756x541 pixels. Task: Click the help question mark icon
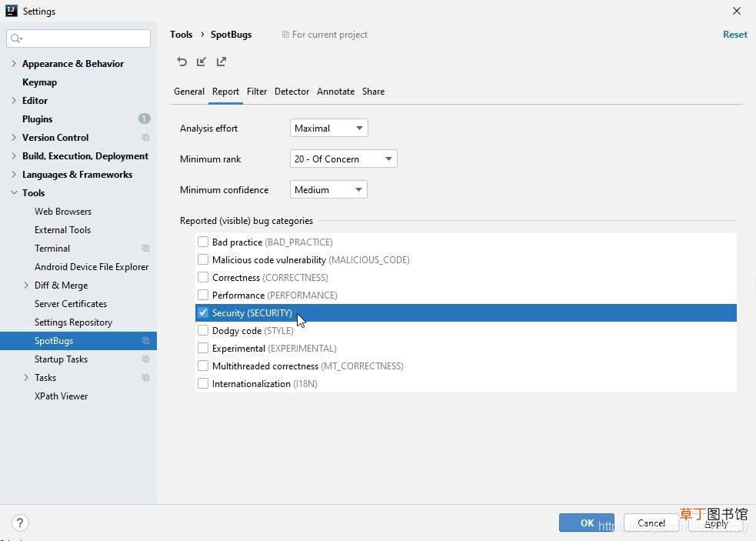(x=20, y=523)
